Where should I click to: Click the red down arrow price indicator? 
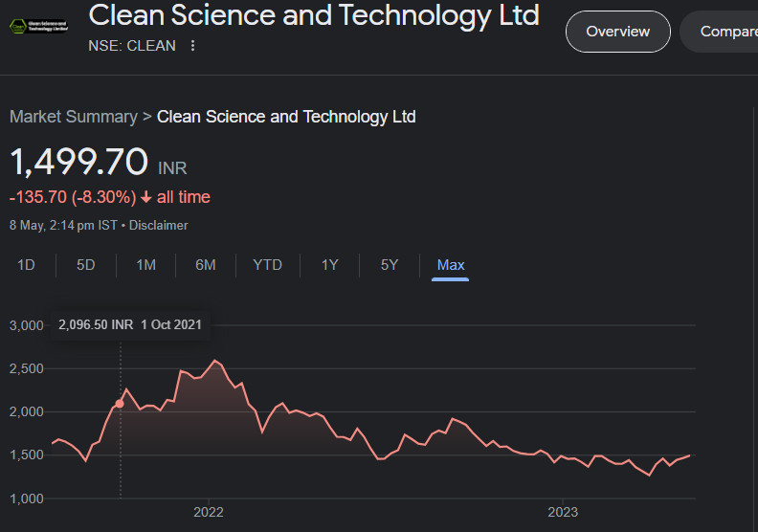(x=145, y=198)
